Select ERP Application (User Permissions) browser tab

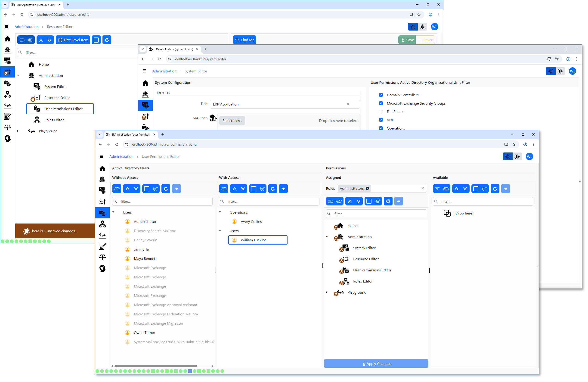tap(130, 134)
